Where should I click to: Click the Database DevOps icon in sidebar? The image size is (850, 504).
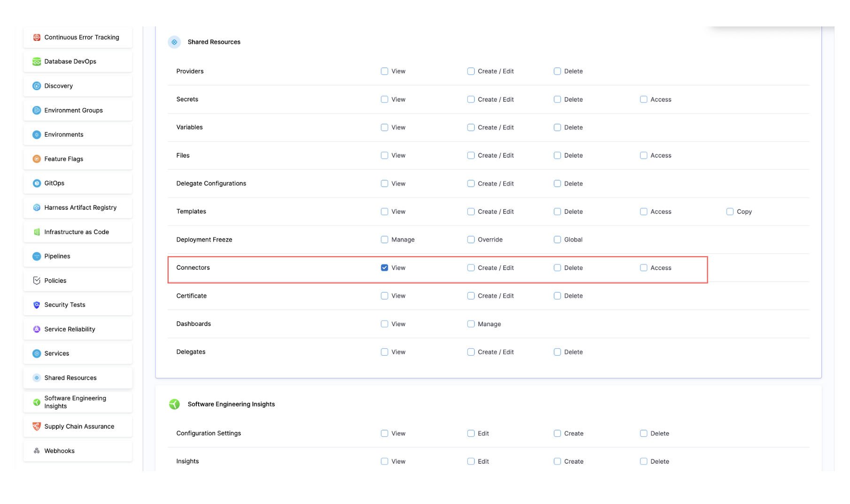(37, 61)
